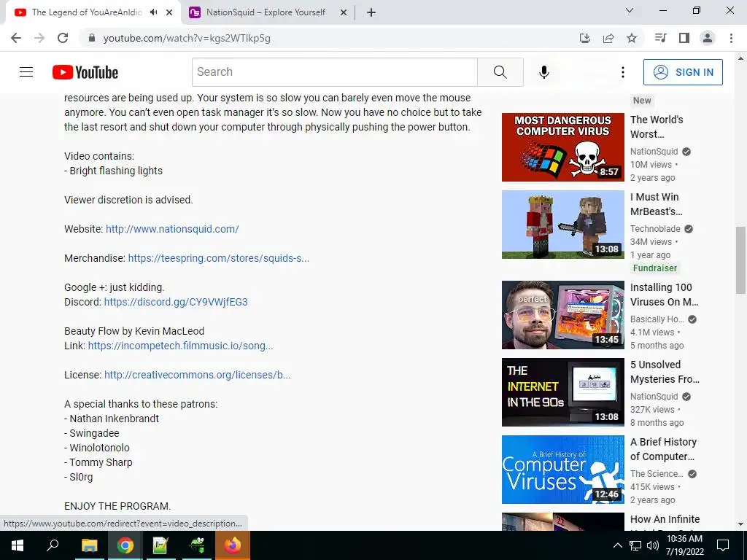Open Brief History of Computer Viruses thumbnail
Viewport: 747px width, 560px height.
pyautogui.click(x=562, y=469)
